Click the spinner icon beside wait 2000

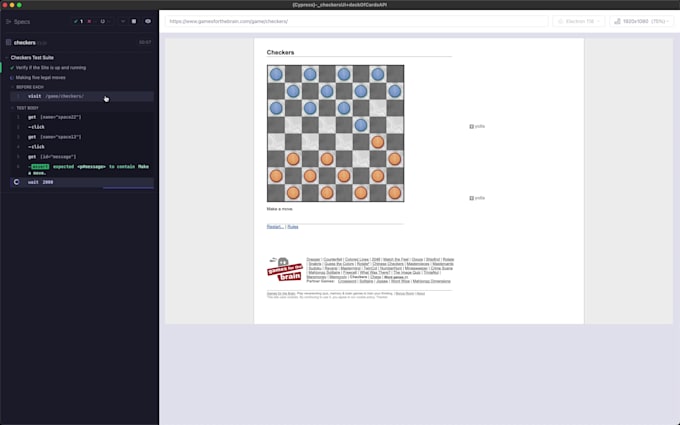click(16, 182)
